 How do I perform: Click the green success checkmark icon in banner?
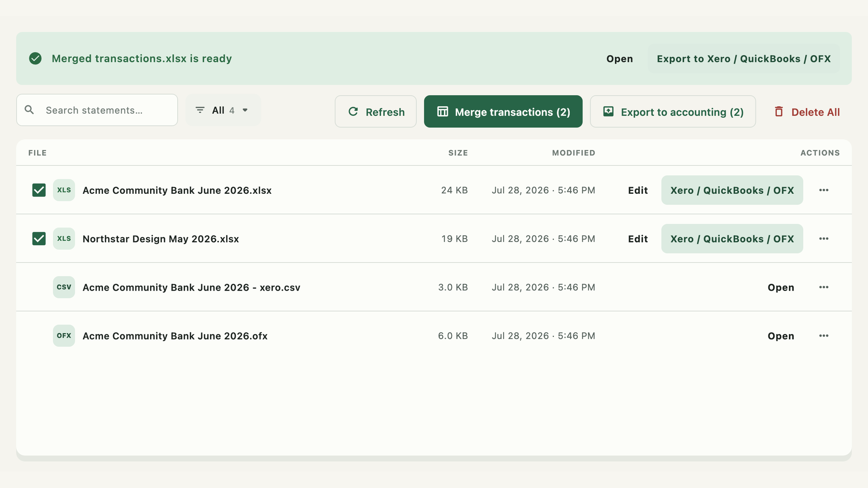click(x=35, y=58)
